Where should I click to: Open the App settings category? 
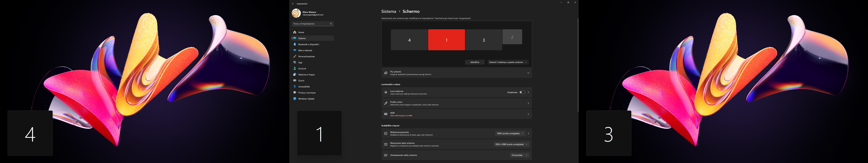[x=313, y=62]
